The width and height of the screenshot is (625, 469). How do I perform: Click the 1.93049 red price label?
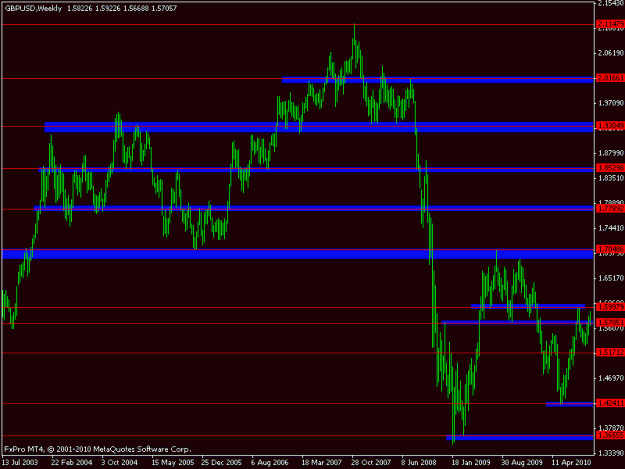pos(610,126)
